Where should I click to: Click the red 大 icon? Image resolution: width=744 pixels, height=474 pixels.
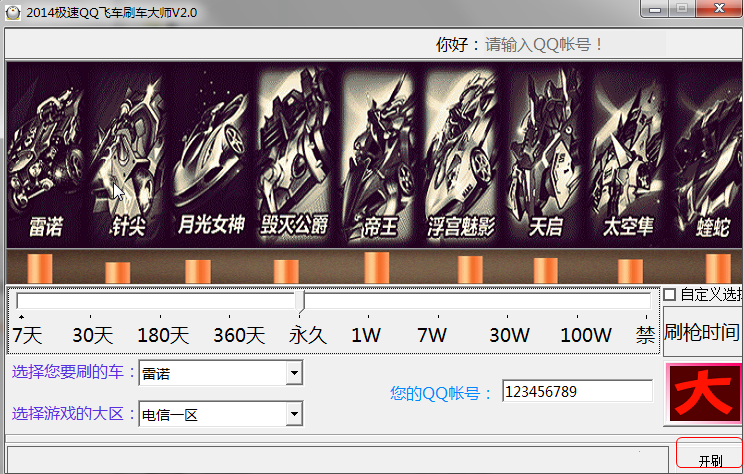[705, 393]
